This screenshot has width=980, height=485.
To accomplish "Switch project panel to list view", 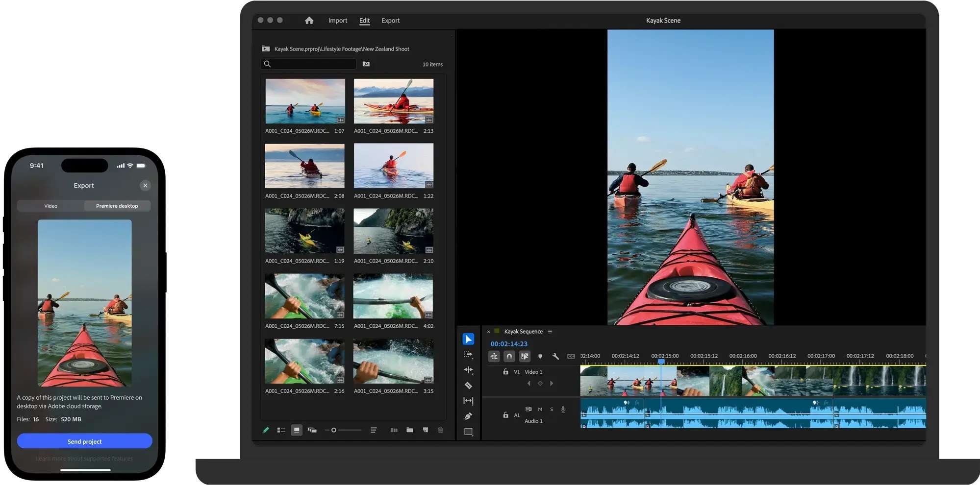I will click(x=281, y=430).
